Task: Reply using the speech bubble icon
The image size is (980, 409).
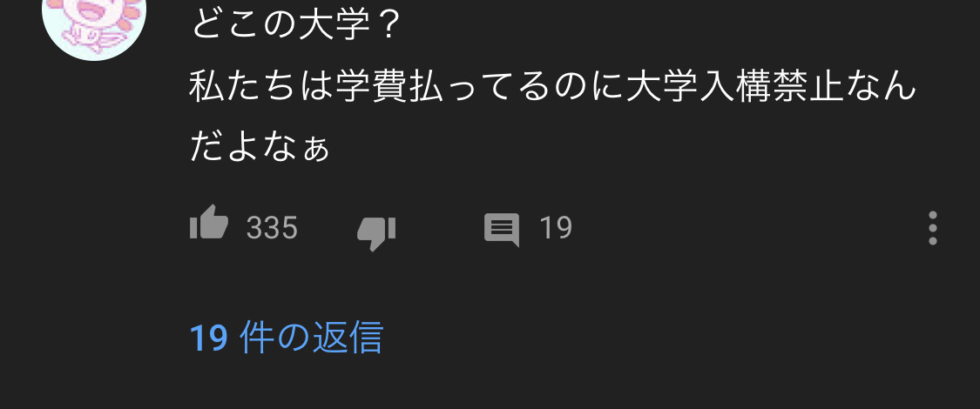Action: [502, 230]
